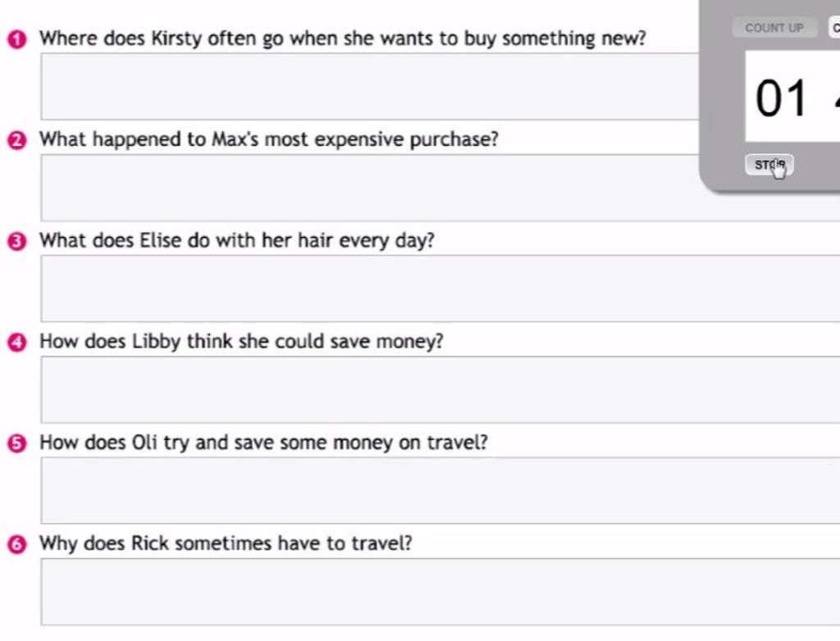Click the answer field for Elise's hair question

(x=441, y=289)
